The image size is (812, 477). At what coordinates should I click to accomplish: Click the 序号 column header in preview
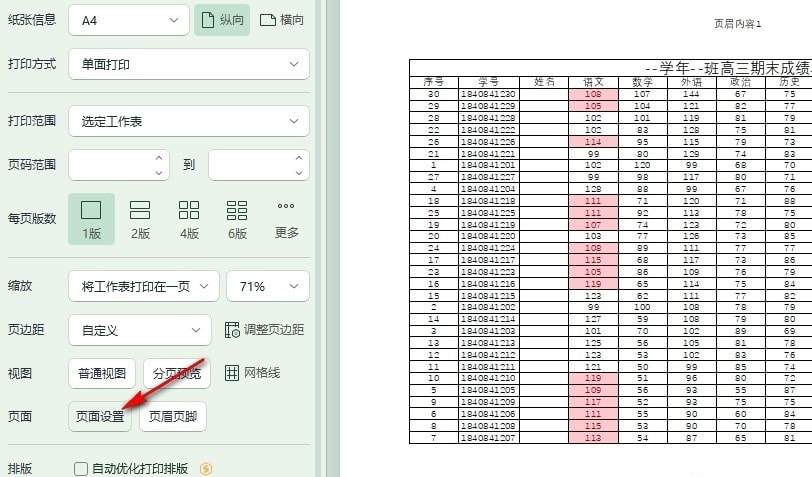coord(433,82)
